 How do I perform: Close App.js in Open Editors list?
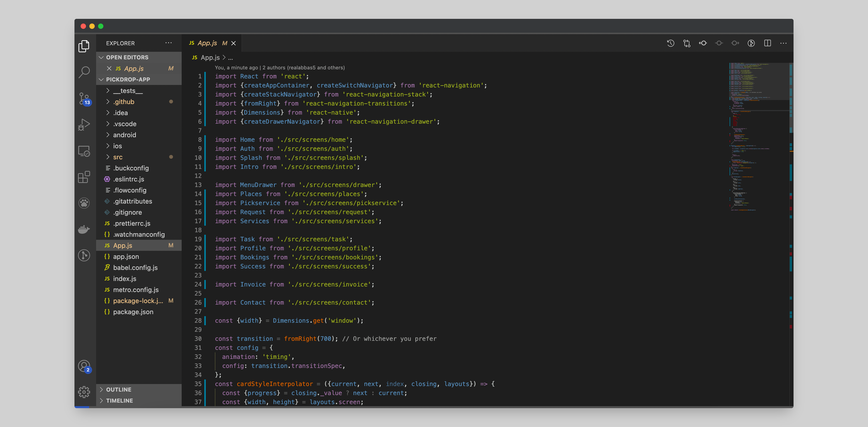click(x=109, y=68)
